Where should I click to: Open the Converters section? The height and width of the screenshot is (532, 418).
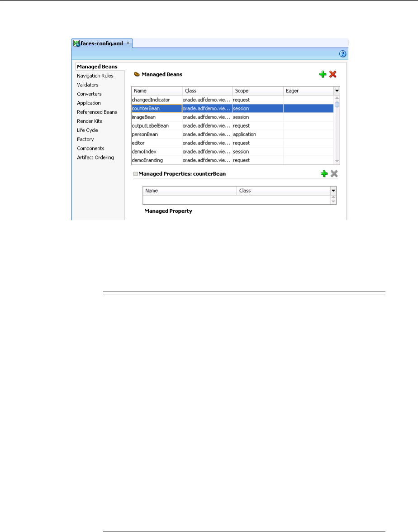(x=89, y=94)
